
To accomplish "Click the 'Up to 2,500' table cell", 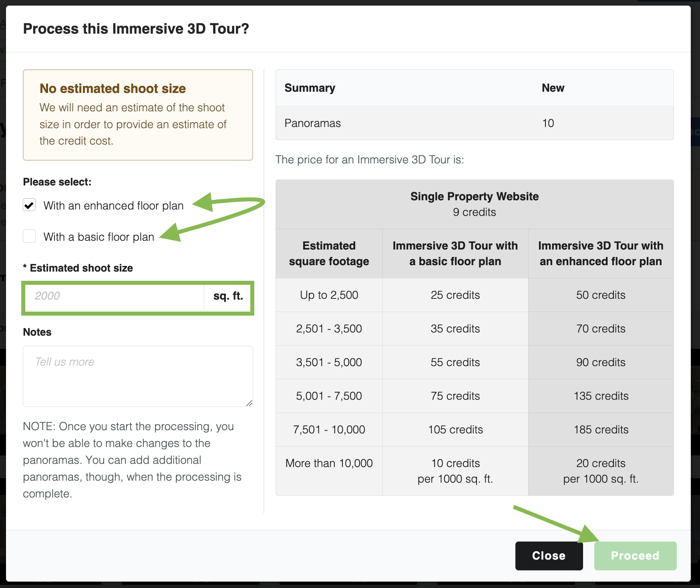I will (x=329, y=295).
